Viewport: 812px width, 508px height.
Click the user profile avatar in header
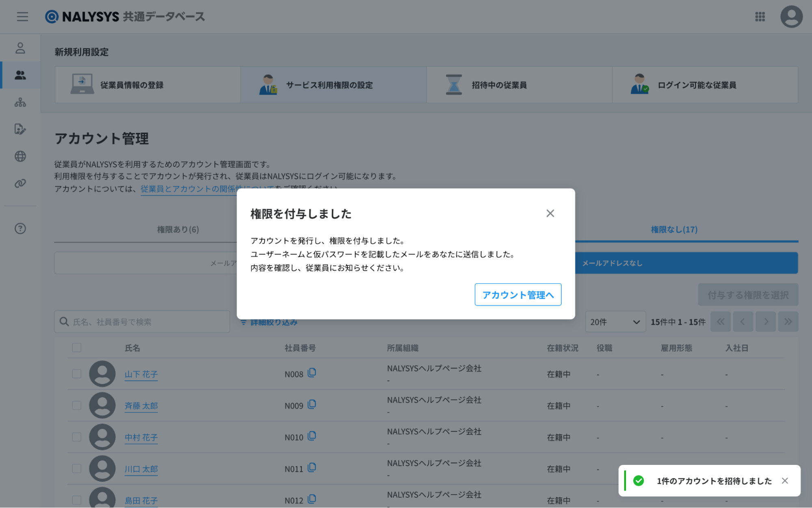point(791,17)
